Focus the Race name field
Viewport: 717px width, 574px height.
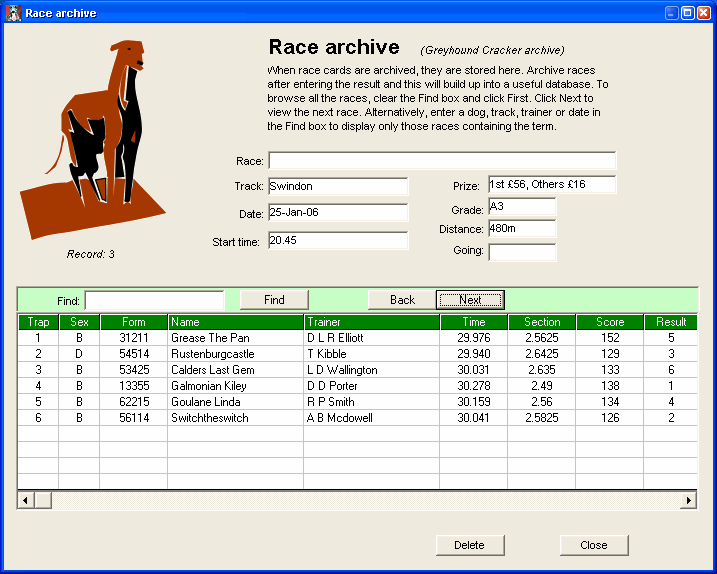[x=441, y=161]
